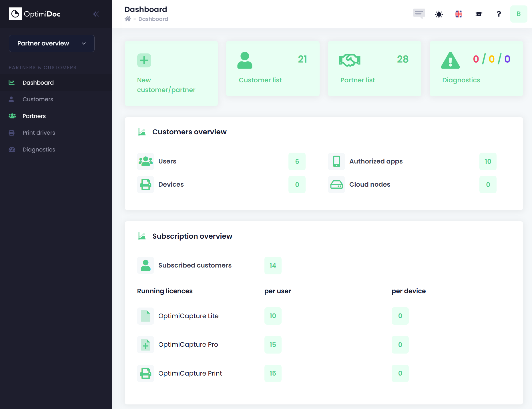Screen dimensions: 532x409
Task: Open the chat messages icon
Action: click(419, 13)
